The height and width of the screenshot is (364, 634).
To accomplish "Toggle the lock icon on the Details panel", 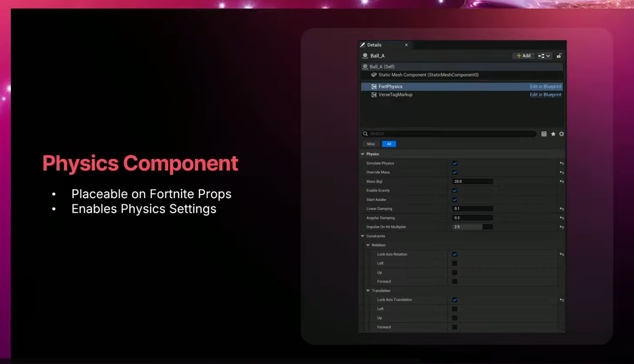I will 559,56.
